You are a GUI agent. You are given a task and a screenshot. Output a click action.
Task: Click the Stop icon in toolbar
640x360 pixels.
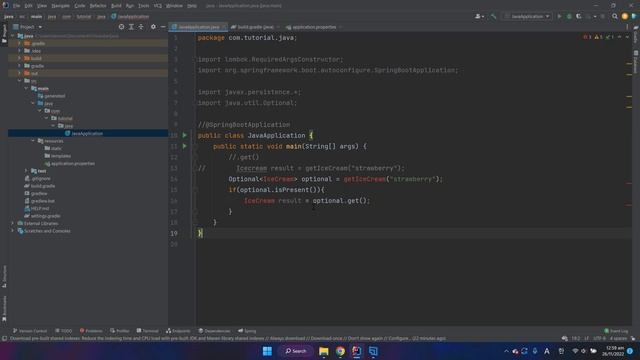pyautogui.click(x=602, y=16)
